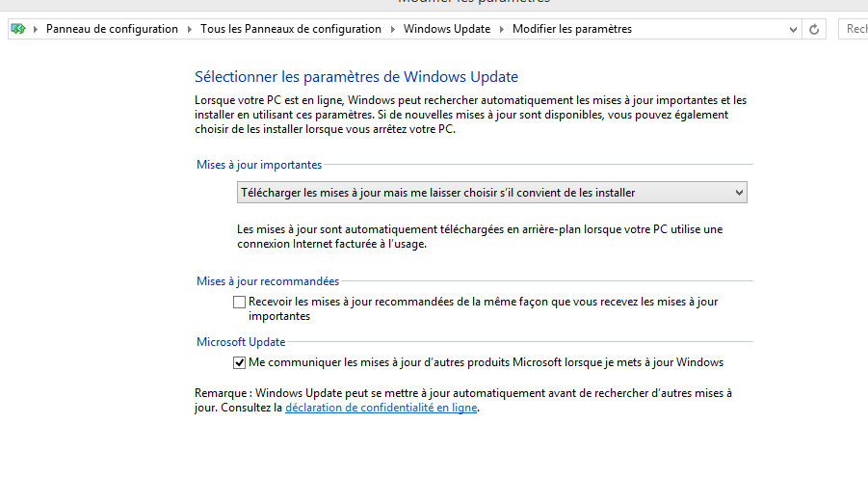Image resolution: width=868 pixels, height=503 pixels.
Task: Navigate to Windows Update breadcrumb
Action: (447, 29)
